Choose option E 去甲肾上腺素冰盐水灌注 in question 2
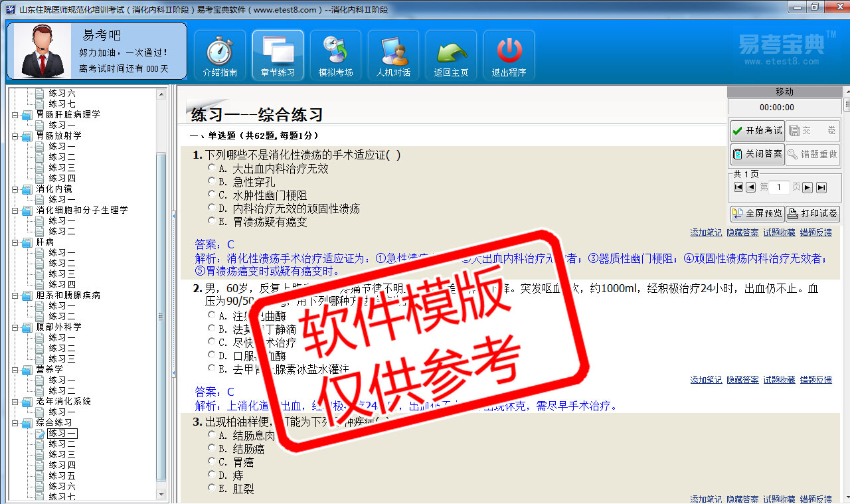The width and height of the screenshot is (850, 504). (212, 369)
